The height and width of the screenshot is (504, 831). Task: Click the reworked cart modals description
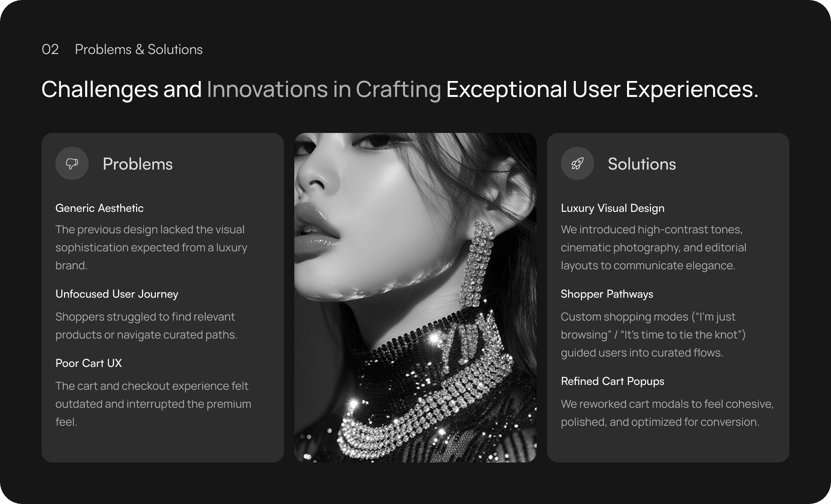pyautogui.click(x=667, y=413)
